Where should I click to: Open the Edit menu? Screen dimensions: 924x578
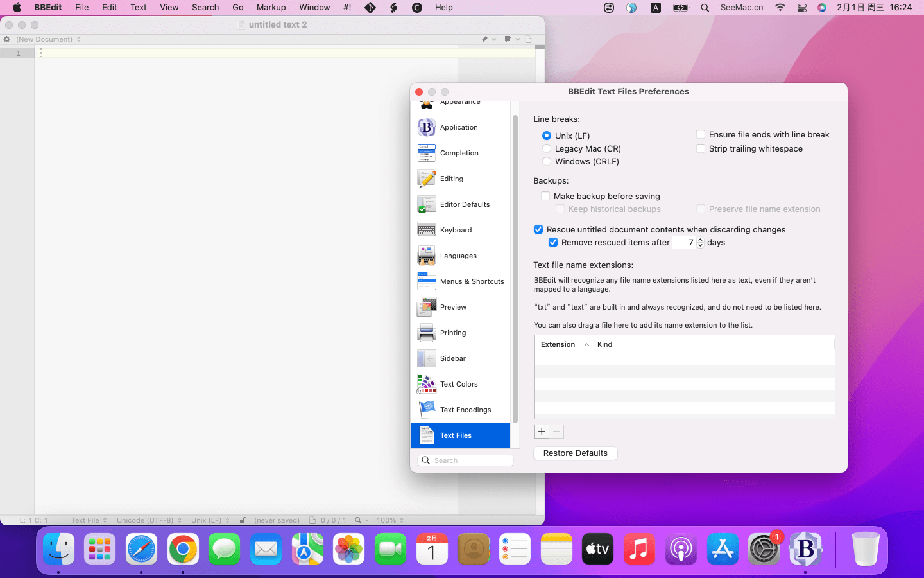(x=110, y=8)
